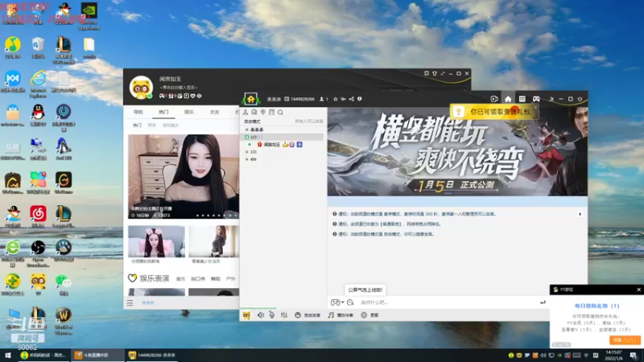This screenshot has height=362, width=644.
Task: Open the Recycle Bin desktop icon
Action: (x=38, y=47)
